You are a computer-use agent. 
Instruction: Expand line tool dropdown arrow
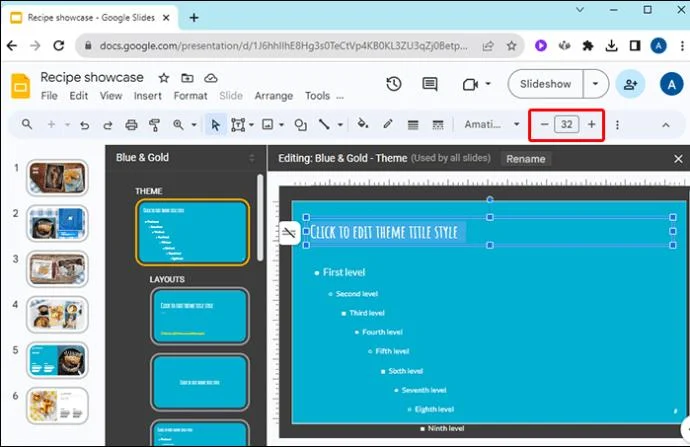tap(340, 125)
